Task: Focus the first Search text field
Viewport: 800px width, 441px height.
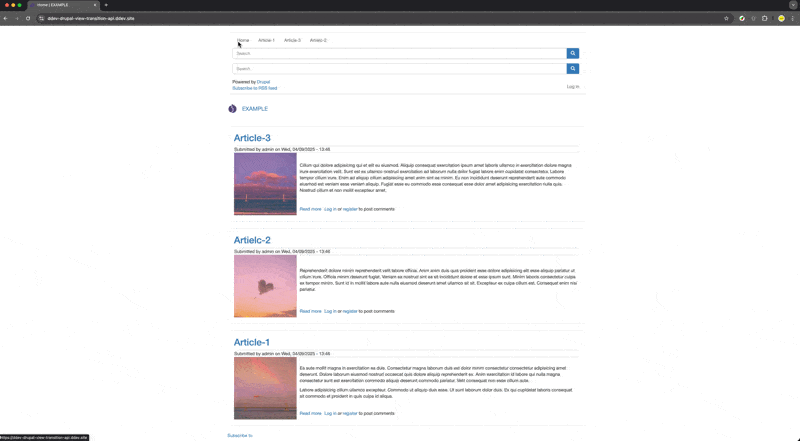Action: [400, 53]
